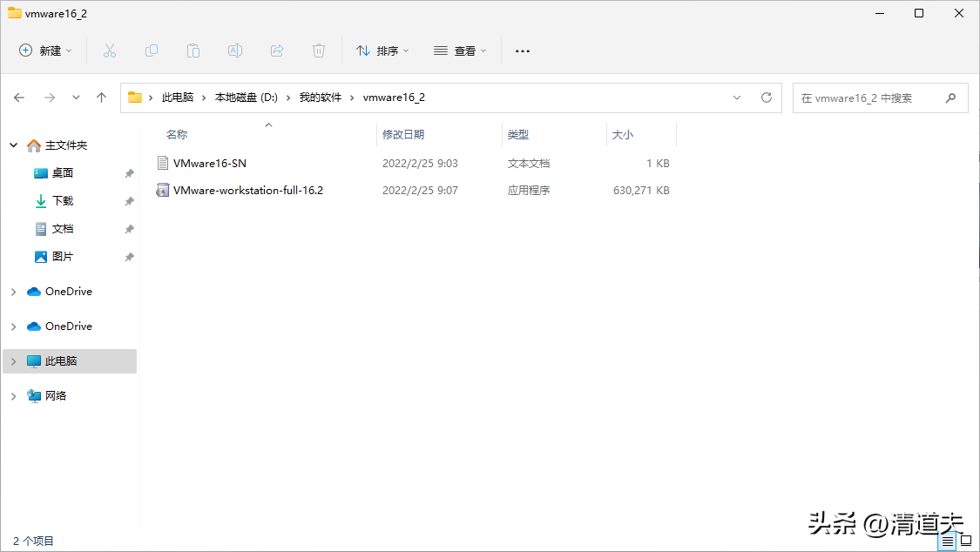Unpin 桌面 using its pin icon
This screenshot has width=980, height=552.
pyautogui.click(x=130, y=173)
